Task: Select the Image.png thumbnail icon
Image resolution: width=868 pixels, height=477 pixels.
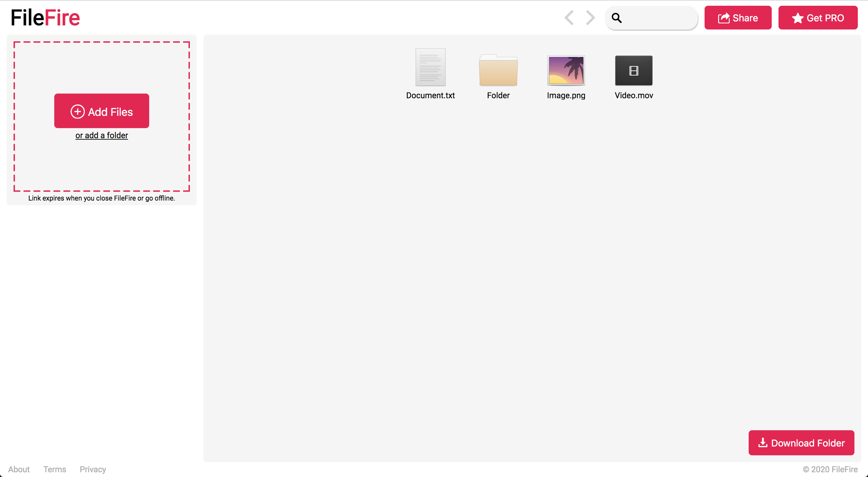Action: pyautogui.click(x=566, y=70)
